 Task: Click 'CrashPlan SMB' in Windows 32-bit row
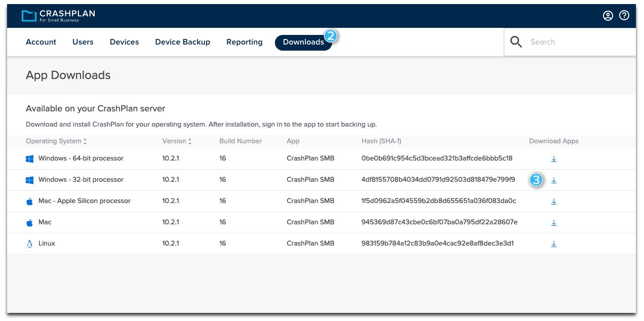(x=310, y=180)
